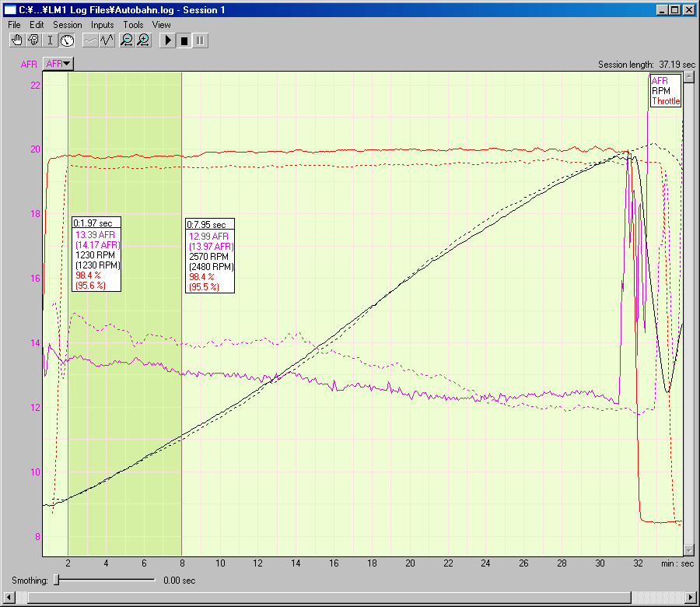Click the magenta AFR axis label
Viewport: 700px width, 607px height.
coord(29,65)
